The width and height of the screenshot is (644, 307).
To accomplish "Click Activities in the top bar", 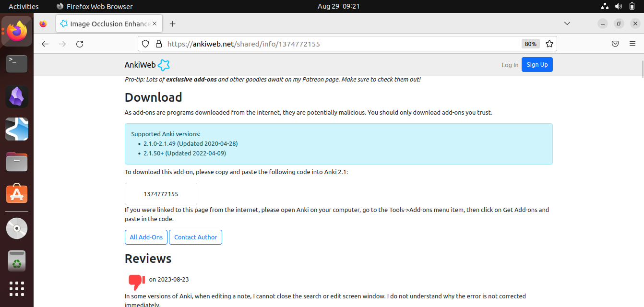I will [24, 6].
